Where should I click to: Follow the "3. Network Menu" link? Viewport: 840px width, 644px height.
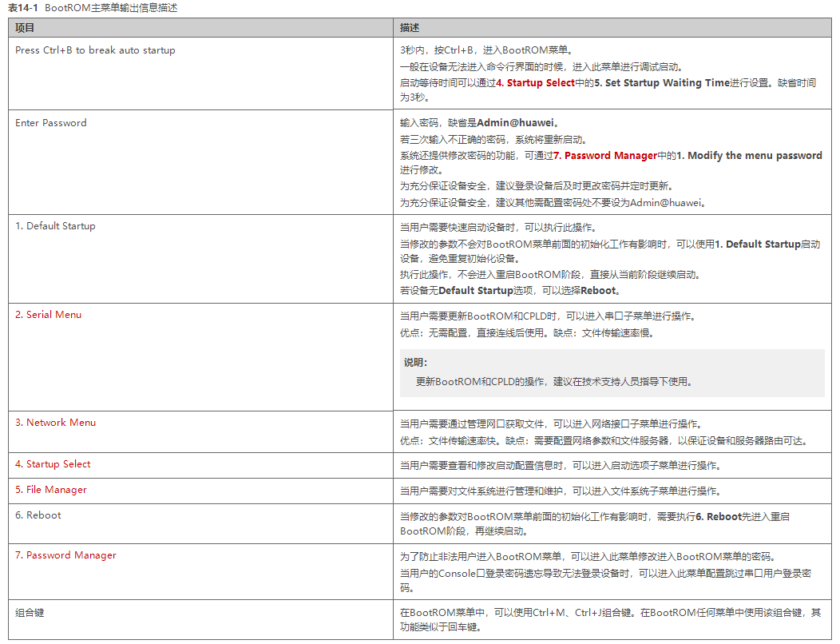[x=55, y=423]
